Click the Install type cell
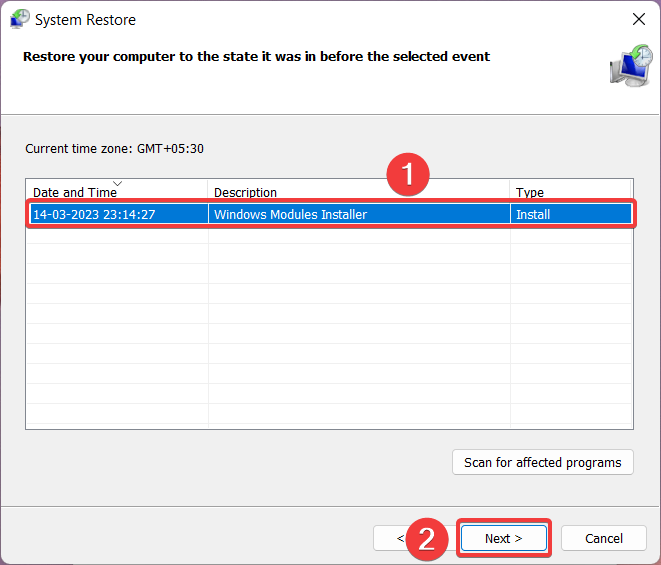The image size is (661, 565). (x=571, y=214)
